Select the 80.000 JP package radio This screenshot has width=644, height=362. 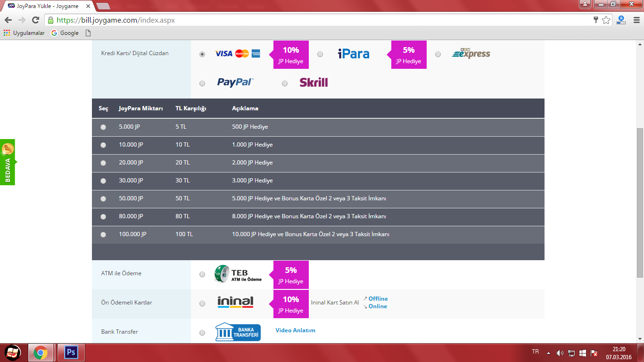tap(103, 217)
